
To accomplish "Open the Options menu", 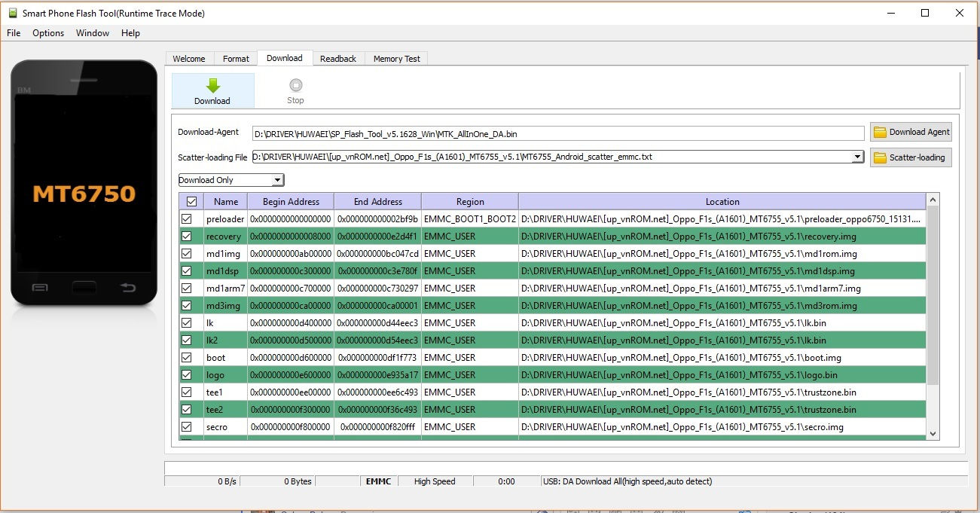I will point(48,33).
